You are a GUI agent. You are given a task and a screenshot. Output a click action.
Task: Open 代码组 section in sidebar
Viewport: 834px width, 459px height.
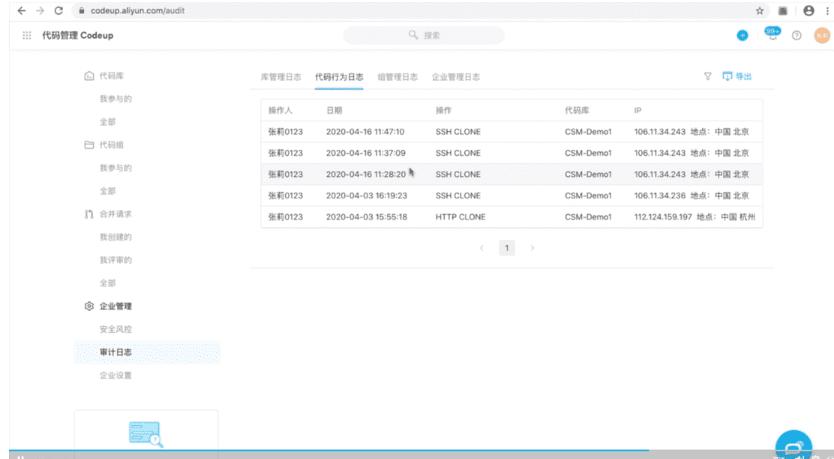(111, 145)
